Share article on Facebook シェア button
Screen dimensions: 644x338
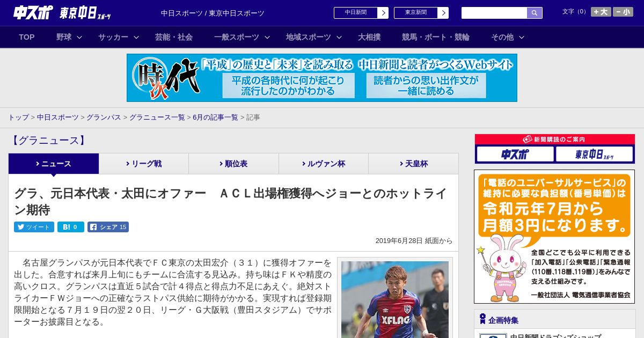(x=108, y=227)
